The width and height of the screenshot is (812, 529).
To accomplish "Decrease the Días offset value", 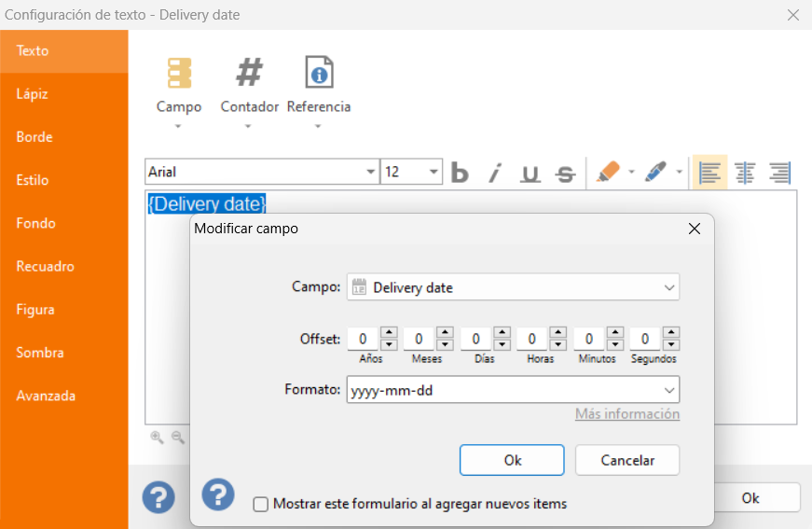I will tap(502, 345).
